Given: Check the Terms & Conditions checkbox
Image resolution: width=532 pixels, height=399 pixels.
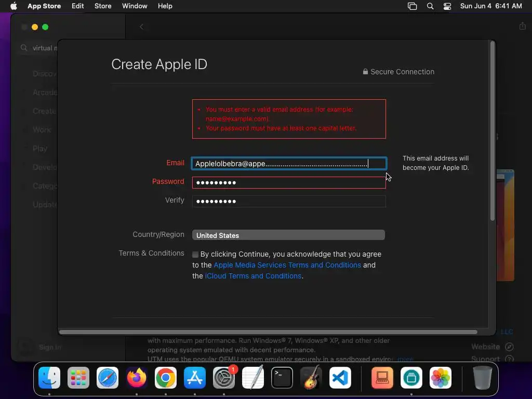Looking at the screenshot, I should pos(195,255).
